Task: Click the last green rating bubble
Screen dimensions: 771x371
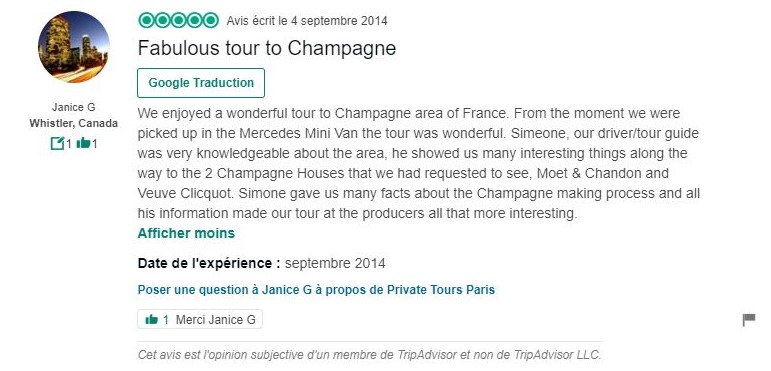Action: click(211, 20)
